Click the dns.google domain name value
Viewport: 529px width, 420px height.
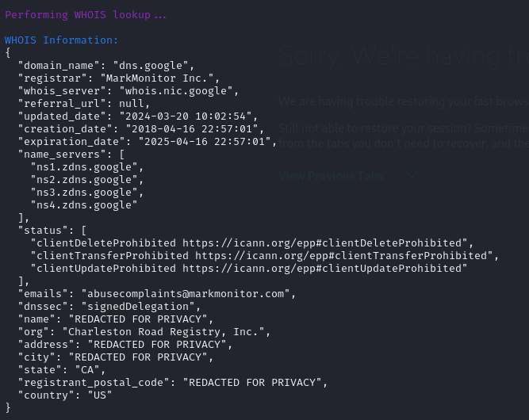tap(151, 66)
